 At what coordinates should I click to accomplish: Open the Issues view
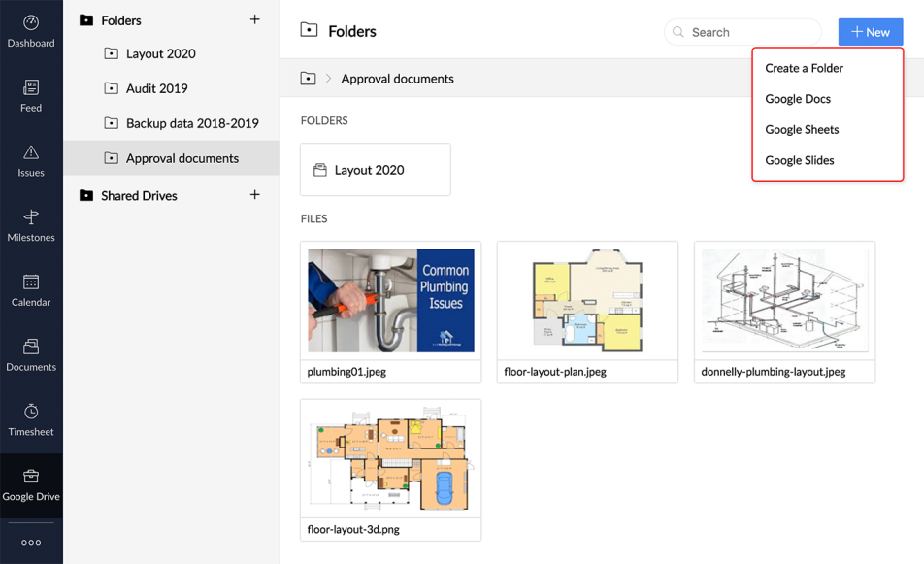point(31,162)
